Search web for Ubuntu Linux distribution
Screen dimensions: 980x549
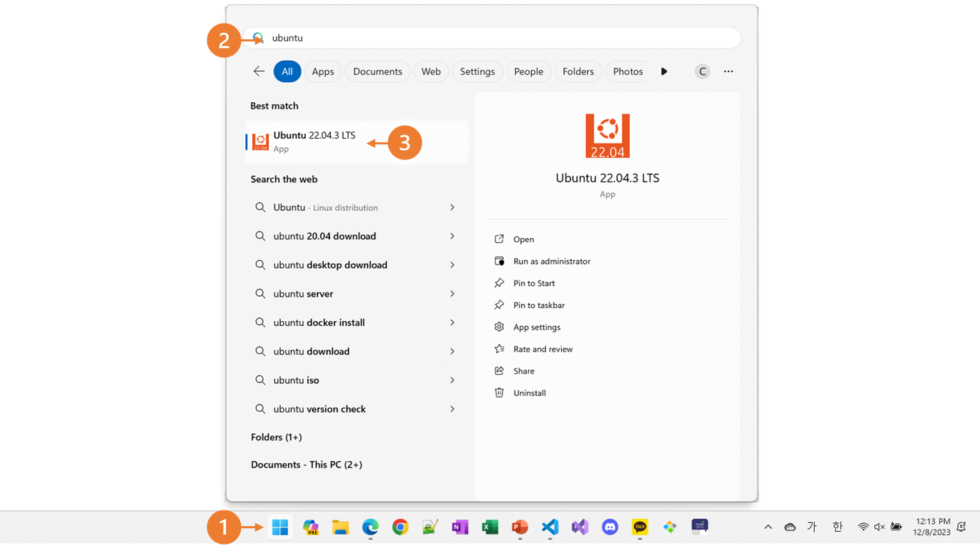pyautogui.click(x=357, y=207)
